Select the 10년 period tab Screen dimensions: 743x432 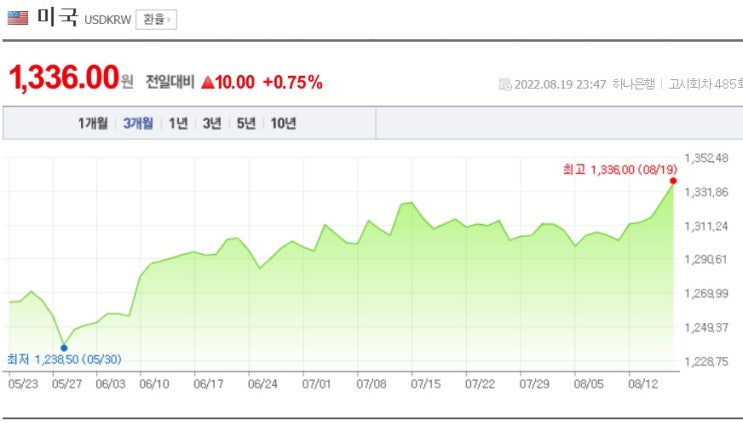283,123
